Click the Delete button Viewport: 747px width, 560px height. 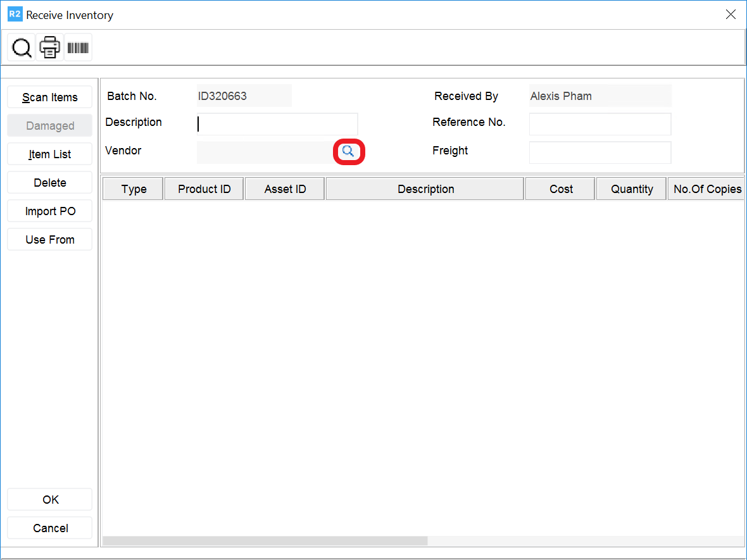tap(50, 183)
